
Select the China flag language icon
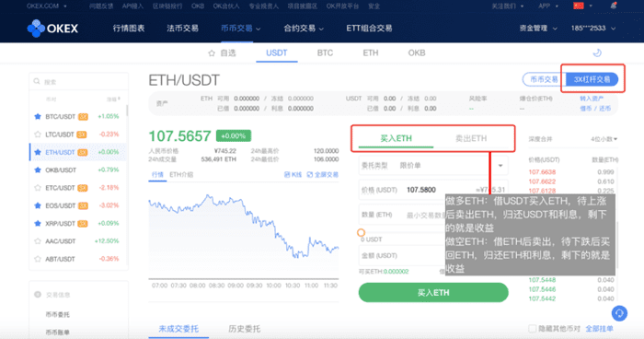579,6
